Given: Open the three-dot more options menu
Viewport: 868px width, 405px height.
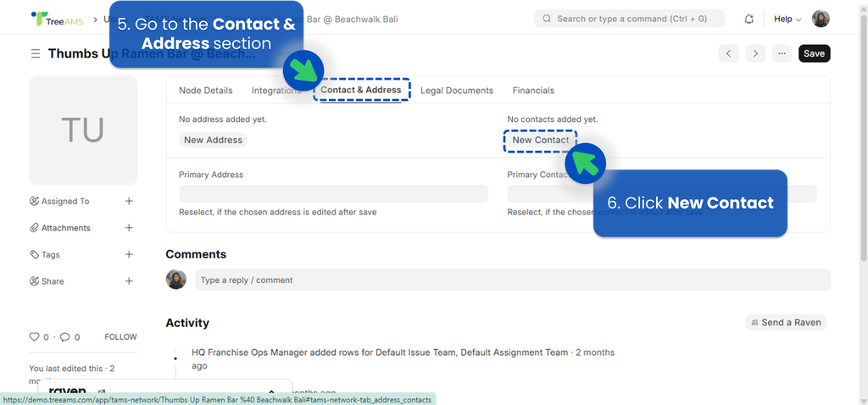Looking at the screenshot, I should (782, 53).
